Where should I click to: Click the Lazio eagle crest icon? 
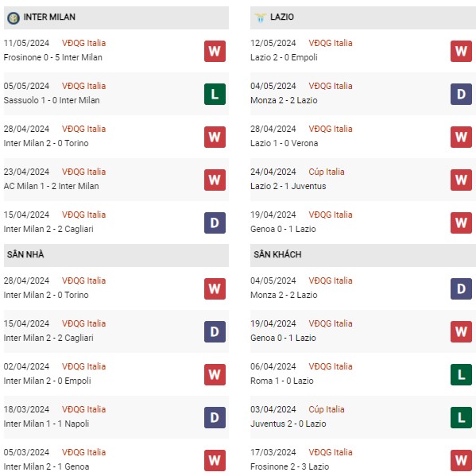(260, 17)
